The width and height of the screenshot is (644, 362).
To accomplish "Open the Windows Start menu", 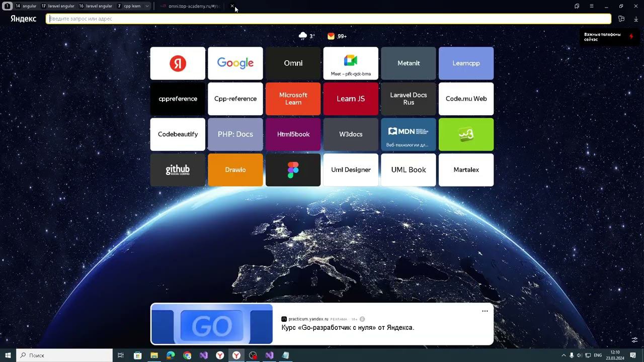I will click(x=8, y=355).
